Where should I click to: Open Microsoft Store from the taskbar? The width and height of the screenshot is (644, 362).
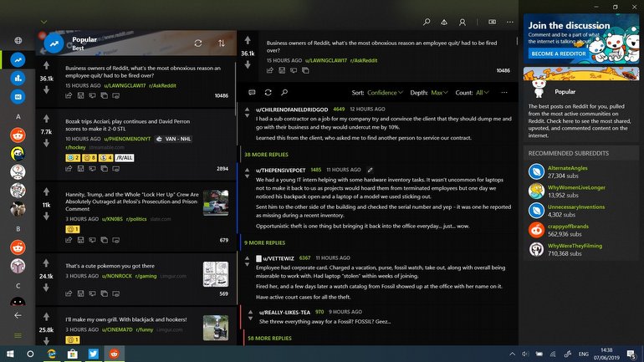tap(72, 354)
